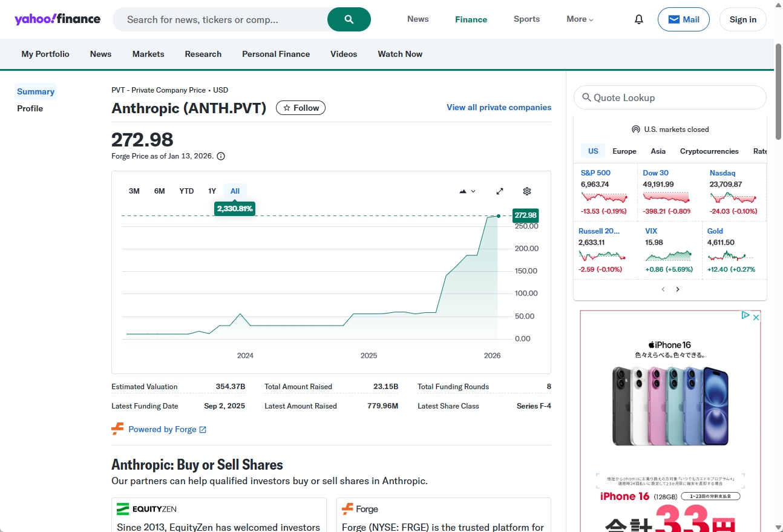Click the Sign in button
Screen dimensions: 783x532
click(743, 19)
